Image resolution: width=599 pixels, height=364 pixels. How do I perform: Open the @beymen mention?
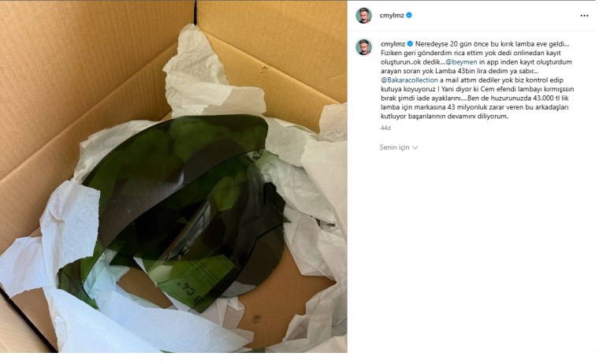pos(462,62)
